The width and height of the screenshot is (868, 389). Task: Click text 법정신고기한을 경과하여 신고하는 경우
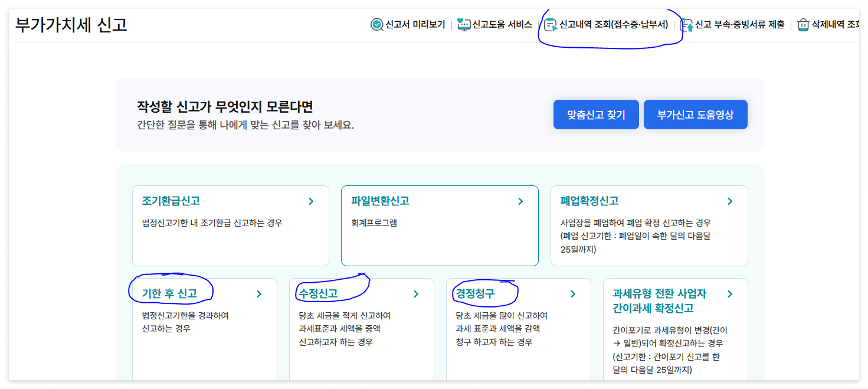click(x=185, y=322)
